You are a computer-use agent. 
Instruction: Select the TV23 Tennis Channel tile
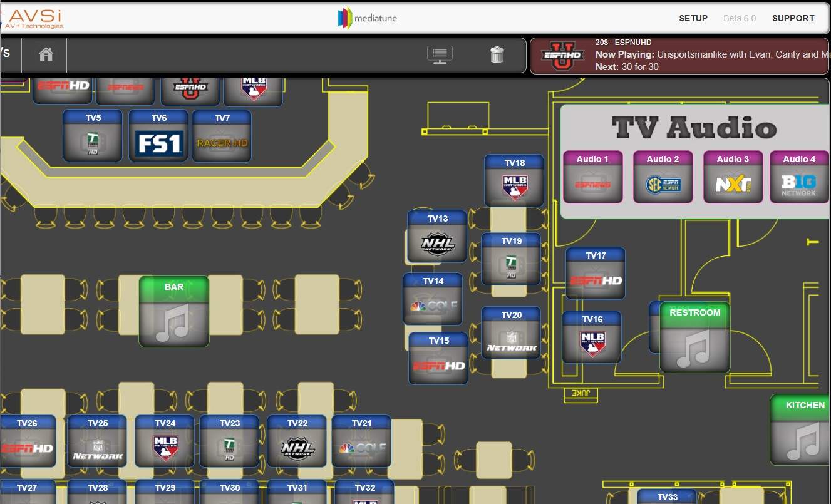click(x=229, y=441)
